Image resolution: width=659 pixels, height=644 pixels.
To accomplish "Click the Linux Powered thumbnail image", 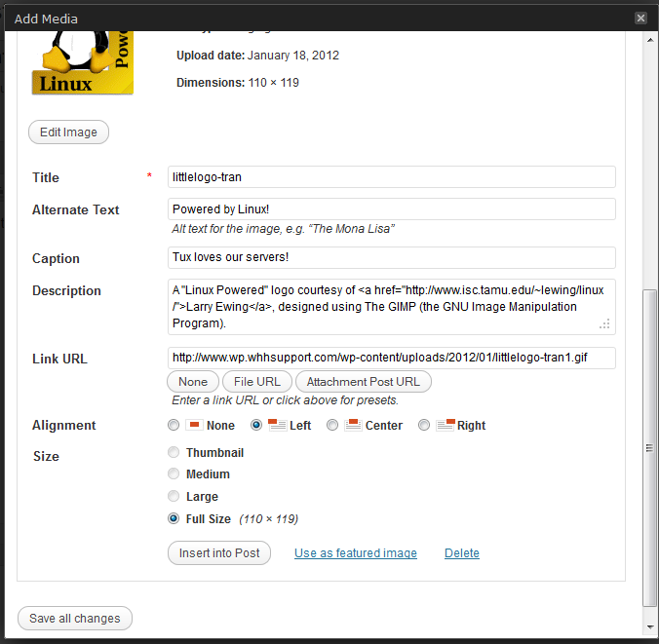I will pyautogui.click(x=82, y=62).
